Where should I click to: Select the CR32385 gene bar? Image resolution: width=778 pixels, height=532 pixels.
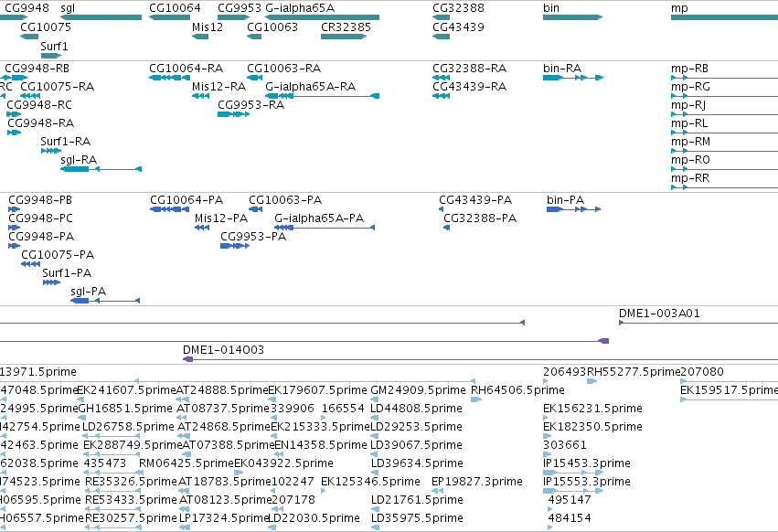click(x=344, y=37)
